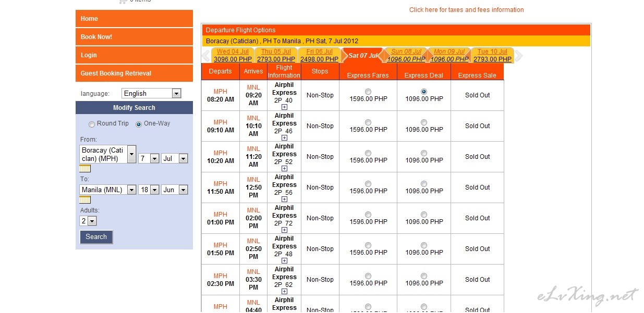Open the language dropdown showing English
The width and height of the screenshot is (644, 313).
pos(151,93)
